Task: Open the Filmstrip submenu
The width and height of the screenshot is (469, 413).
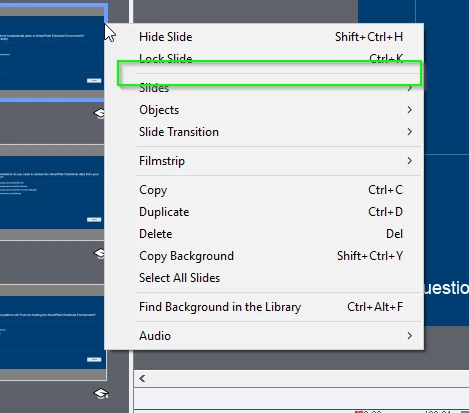Action: 271,161
